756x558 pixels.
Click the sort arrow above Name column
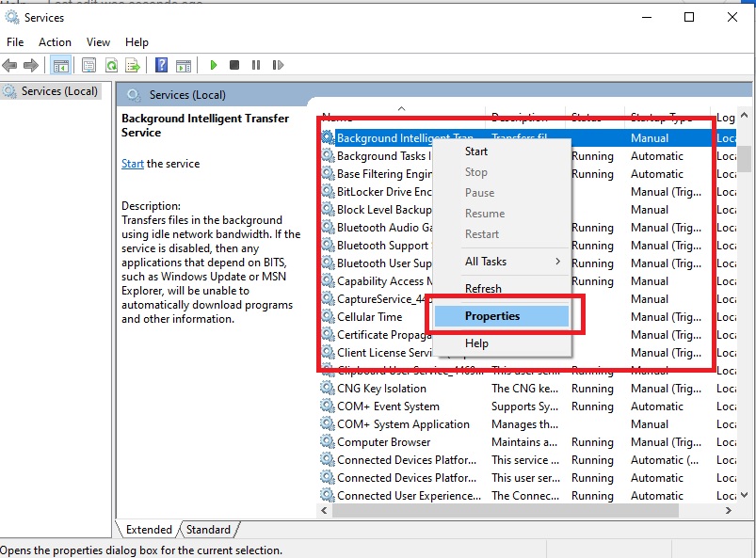pos(402,108)
